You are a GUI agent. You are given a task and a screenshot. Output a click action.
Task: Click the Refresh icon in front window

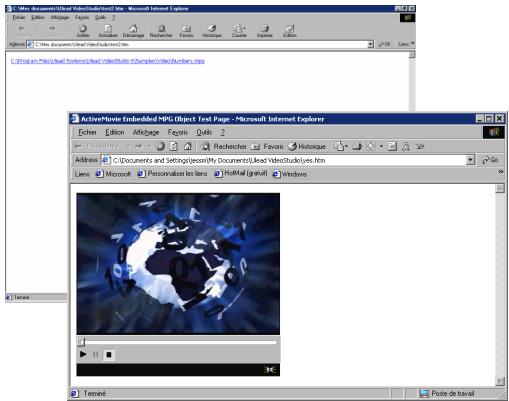tap(174, 146)
